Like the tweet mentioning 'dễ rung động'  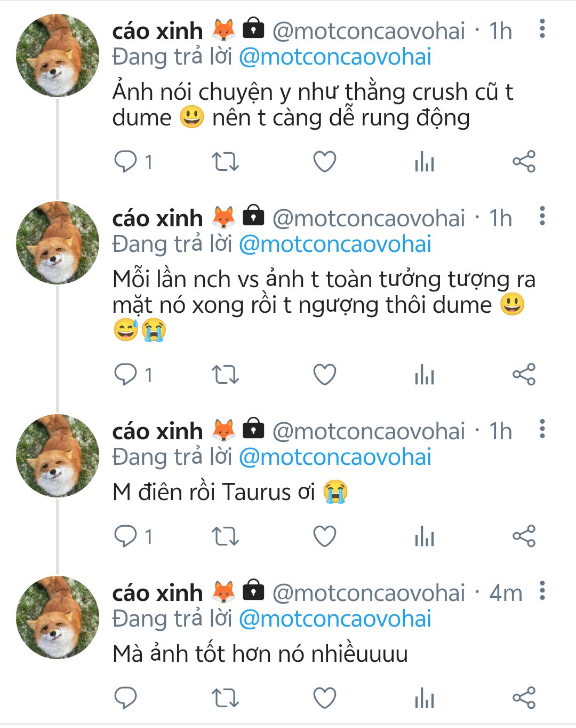pyautogui.click(x=324, y=161)
